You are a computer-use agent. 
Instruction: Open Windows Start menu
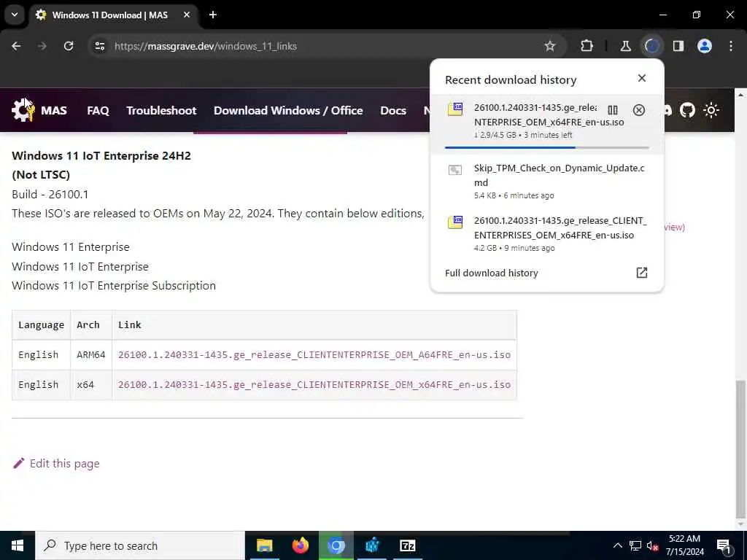point(18,545)
